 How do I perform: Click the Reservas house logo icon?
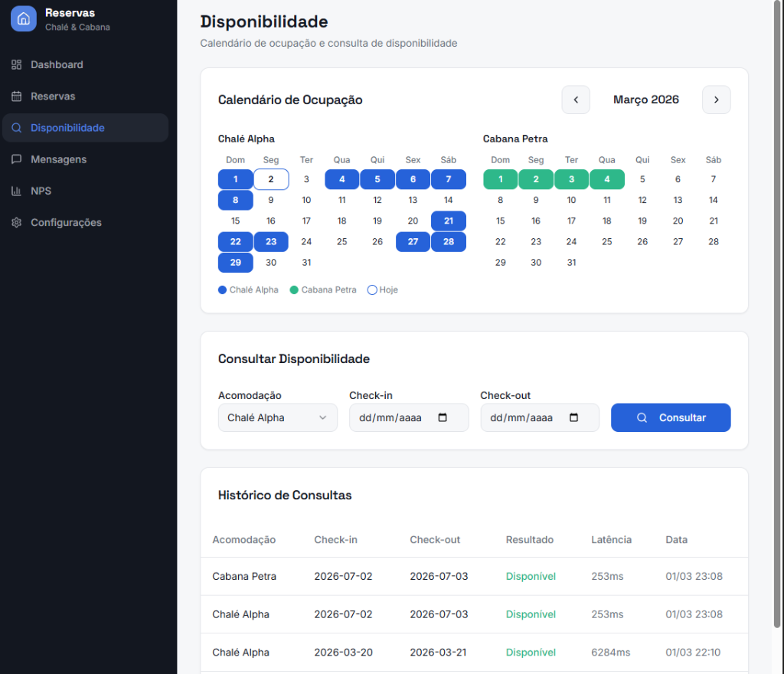pyautogui.click(x=23, y=19)
